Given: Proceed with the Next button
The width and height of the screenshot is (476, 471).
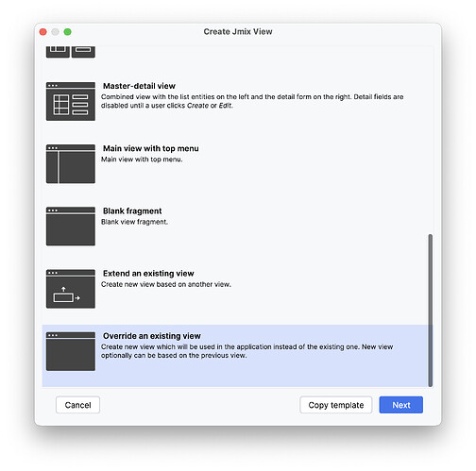Looking at the screenshot, I should [401, 405].
